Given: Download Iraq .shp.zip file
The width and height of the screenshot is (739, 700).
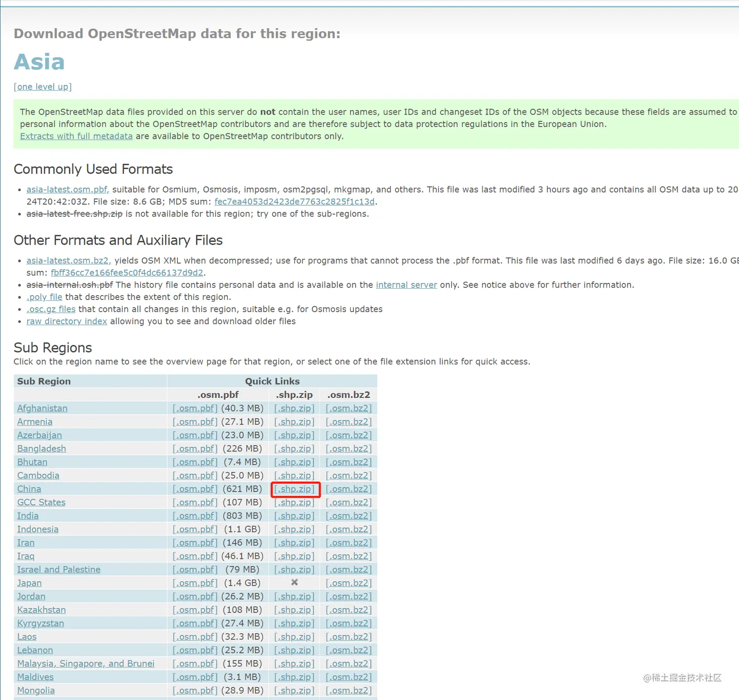Looking at the screenshot, I should coord(294,556).
